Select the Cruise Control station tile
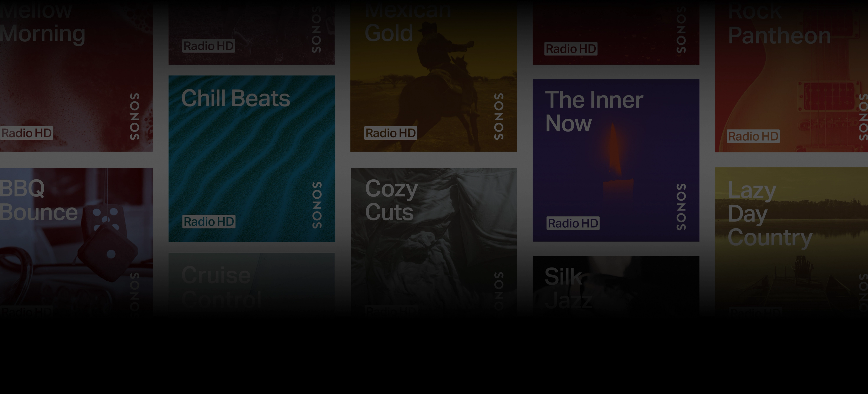The image size is (868, 394). click(252, 285)
